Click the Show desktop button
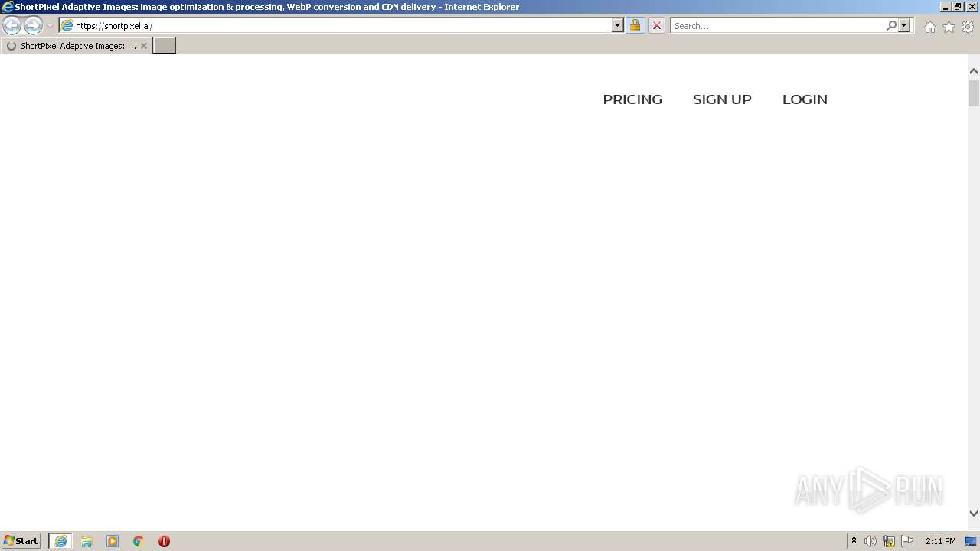 [972, 541]
